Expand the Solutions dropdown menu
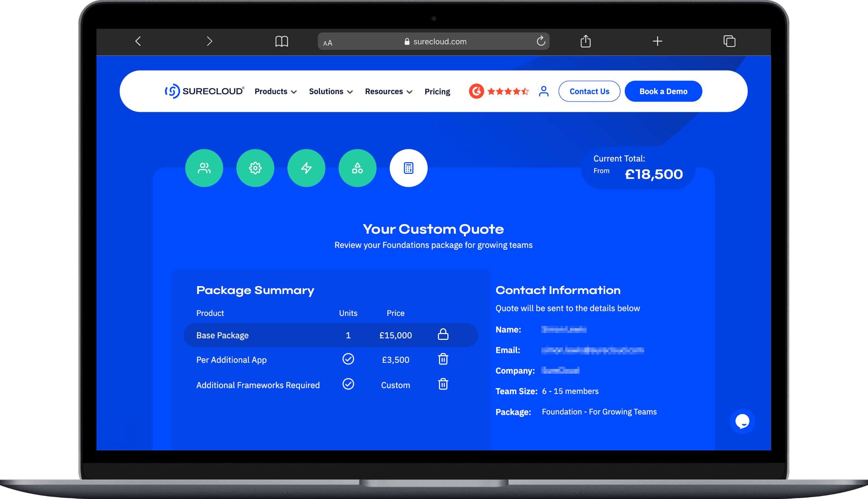This screenshot has width=868, height=499. pos(330,91)
